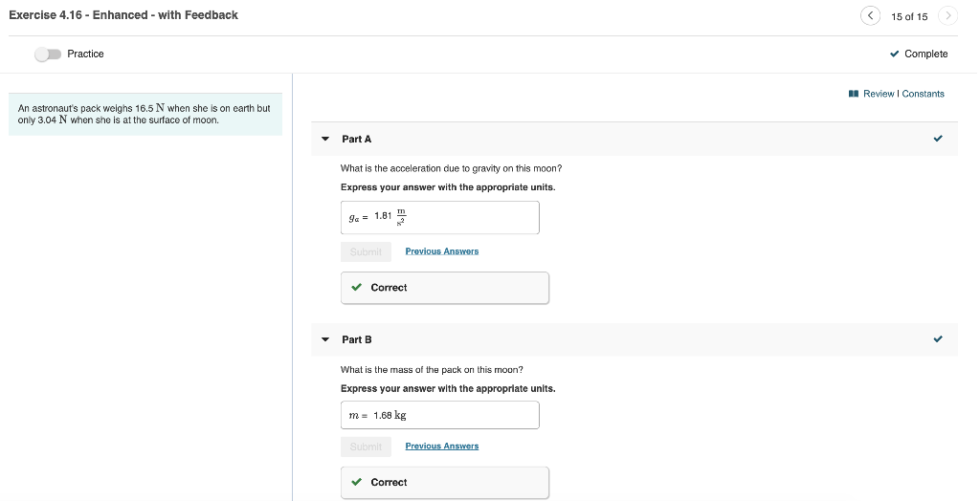980x501 pixels.
Task: Collapse the Part B section
Action: pos(325,339)
